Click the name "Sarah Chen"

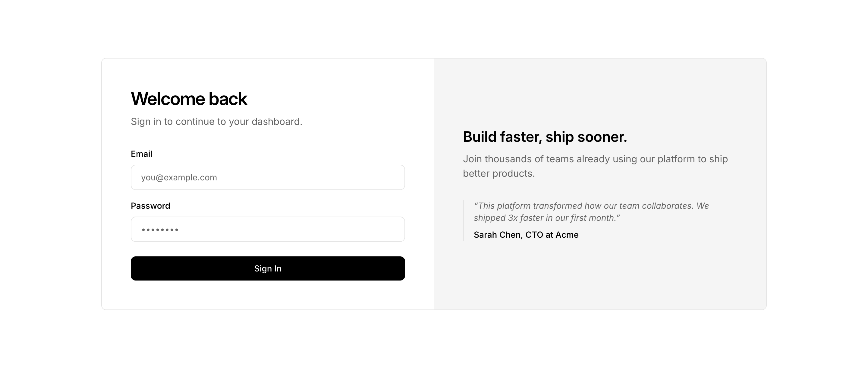pyautogui.click(x=497, y=235)
